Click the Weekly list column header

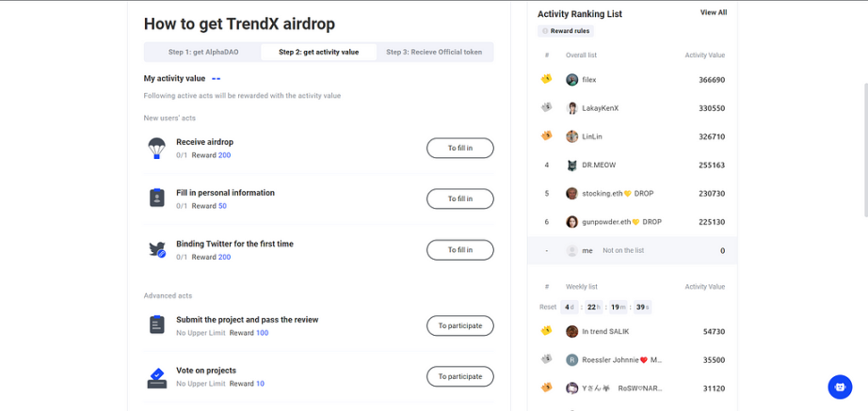pos(581,287)
